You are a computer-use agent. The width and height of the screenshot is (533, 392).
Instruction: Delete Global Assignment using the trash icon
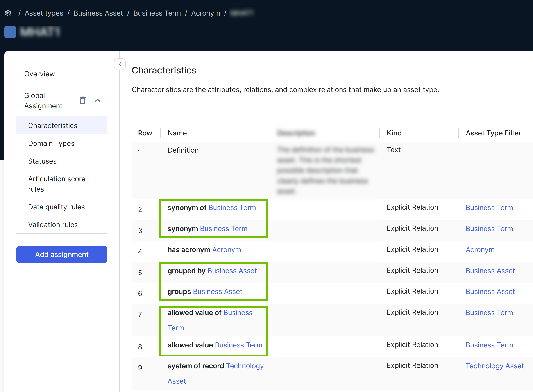83,100
